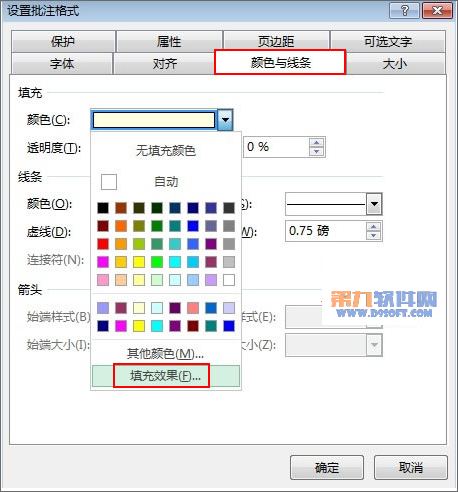Click the empty square beside 自动
The image size is (458, 492).
(109, 182)
